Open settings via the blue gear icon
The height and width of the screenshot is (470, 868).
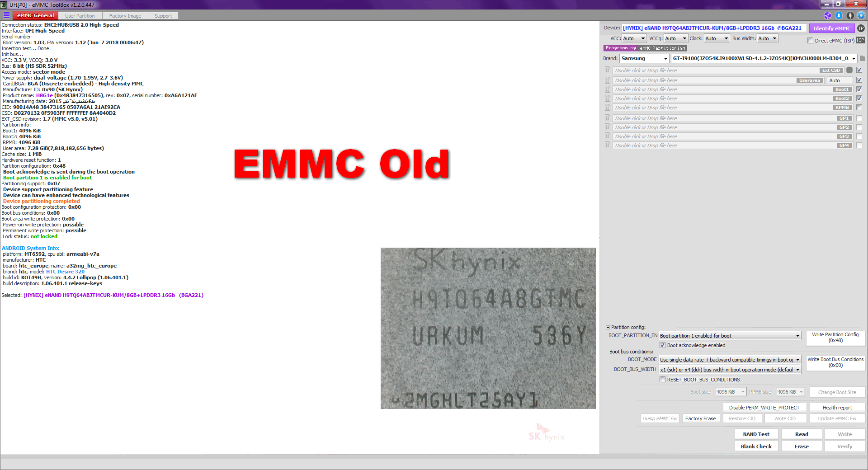pos(861,15)
